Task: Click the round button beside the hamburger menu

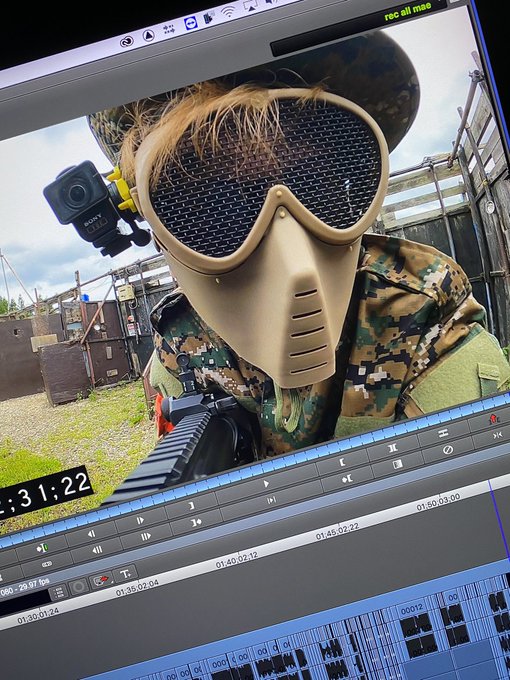Action: pyautogui.click(x=78, y=587)
